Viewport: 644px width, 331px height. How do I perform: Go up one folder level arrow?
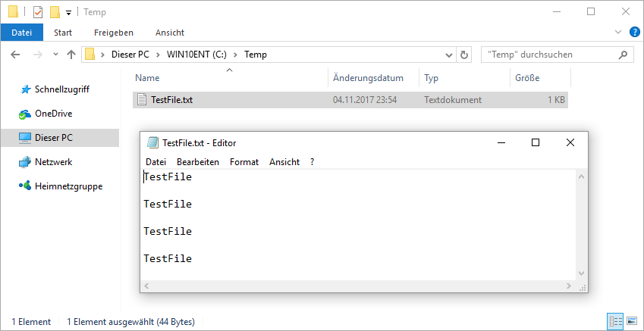coord(71,55)
